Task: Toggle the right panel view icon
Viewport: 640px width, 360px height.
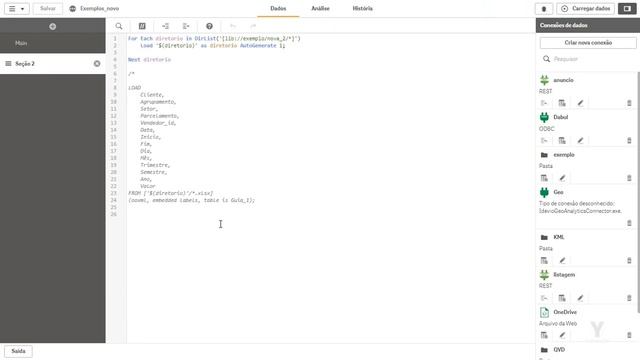Action: pyautogui.click(x=627, y=9)
